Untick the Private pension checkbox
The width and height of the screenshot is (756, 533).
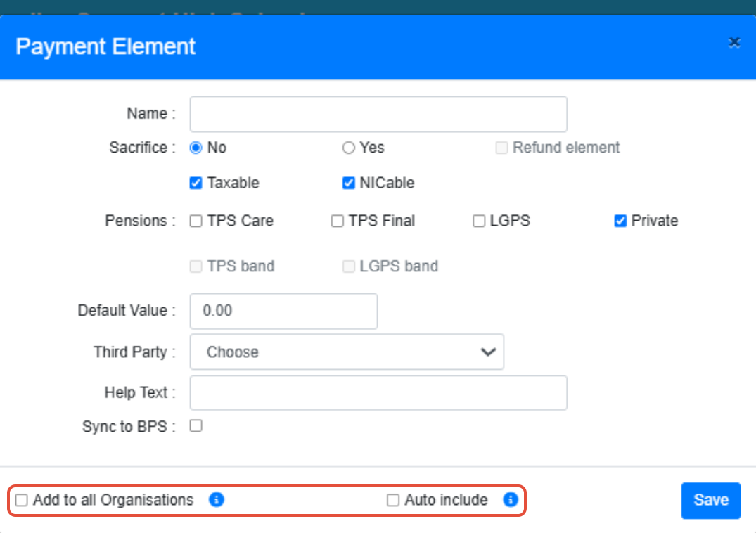click(x=620, y=221)
